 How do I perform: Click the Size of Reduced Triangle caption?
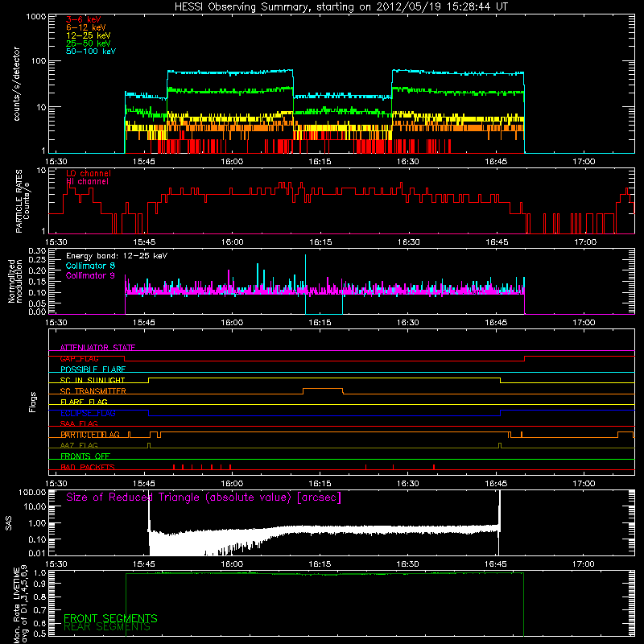click(204, 497)
